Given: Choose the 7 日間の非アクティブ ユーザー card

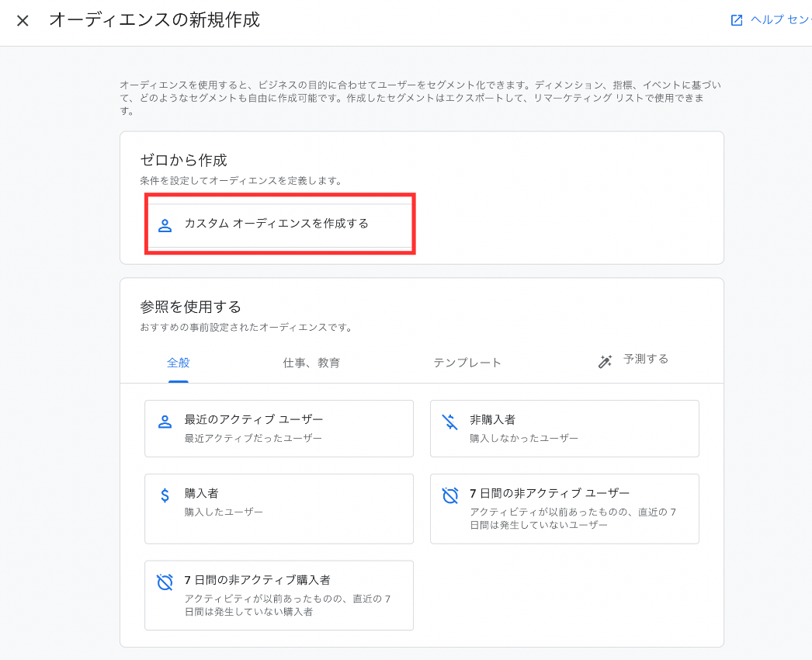Looking at the screenshot, I should click(x=564, y=509).
